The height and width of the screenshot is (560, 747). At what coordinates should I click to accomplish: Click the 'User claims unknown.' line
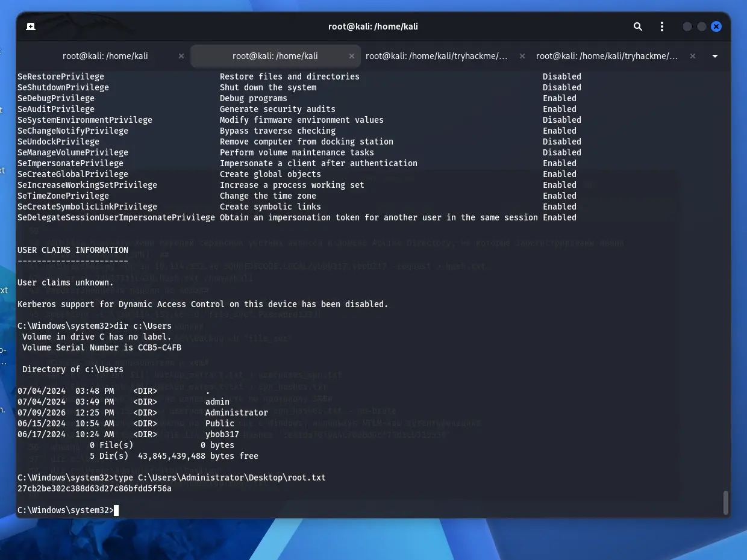pyautogui.click(x=66, y=282)
